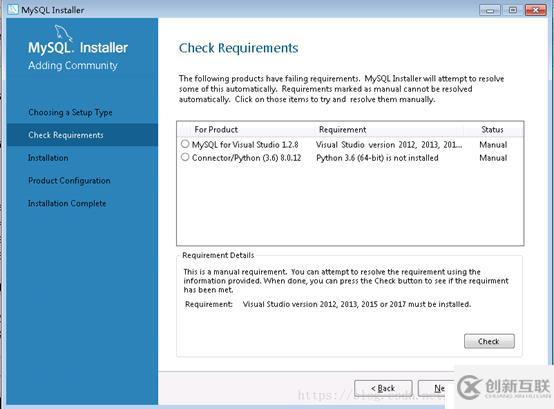Sort by Status column header
This screenshot has height=409, width=554.
click(492, 130)
